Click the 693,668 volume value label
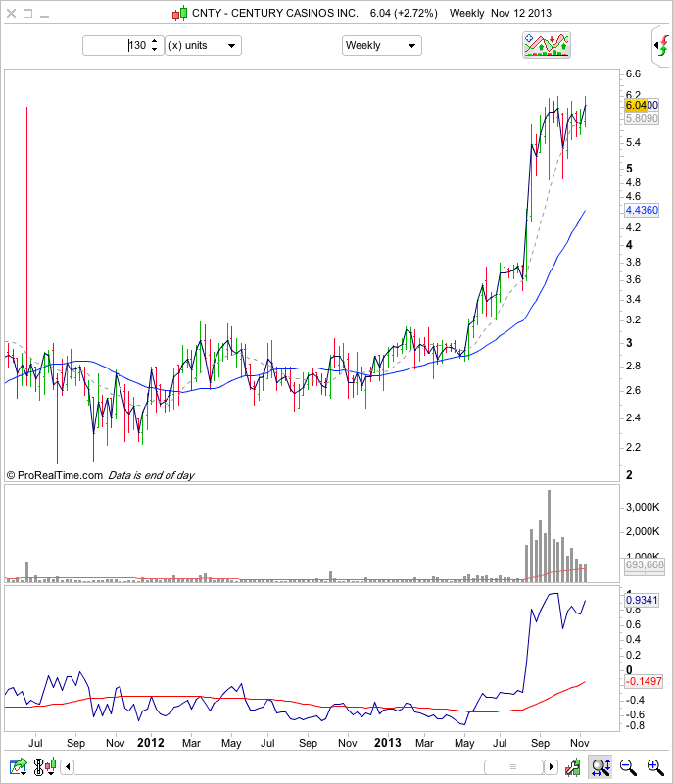This screenshot has height=784, width=673. click(645, 565)
